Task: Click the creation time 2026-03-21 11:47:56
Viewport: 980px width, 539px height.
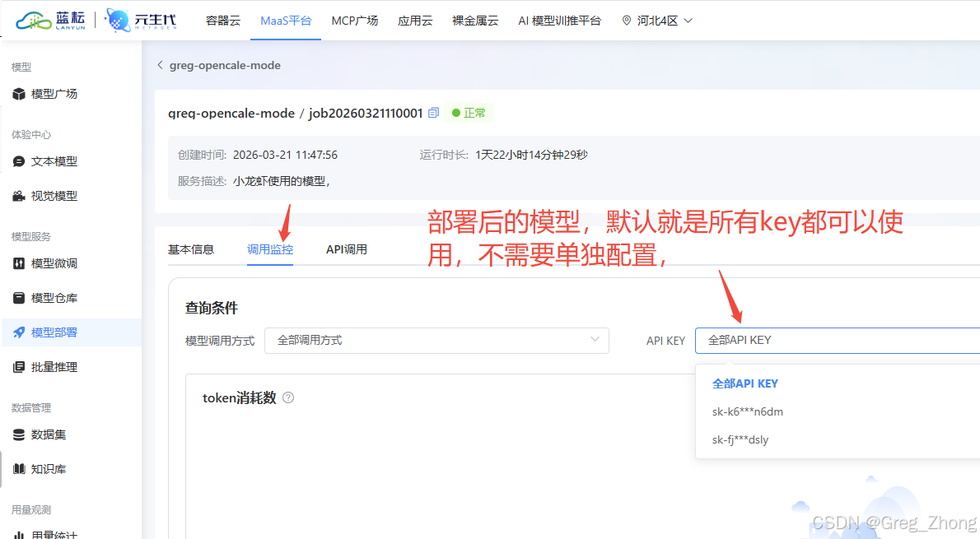Action: point(285,155)
